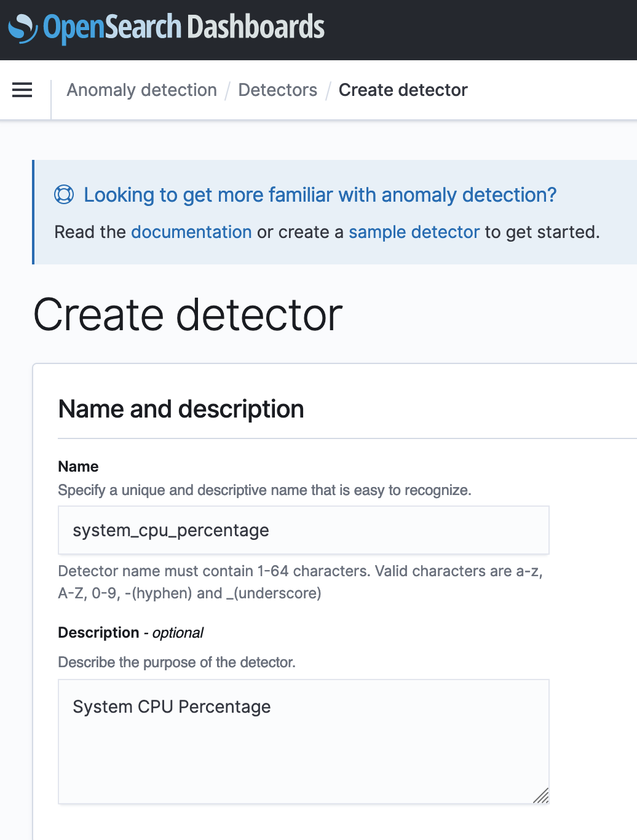Click the lifebuoy help icon in callout
Image resolution: width=637 pixels, height=840 pixels.
click(64, 194)
